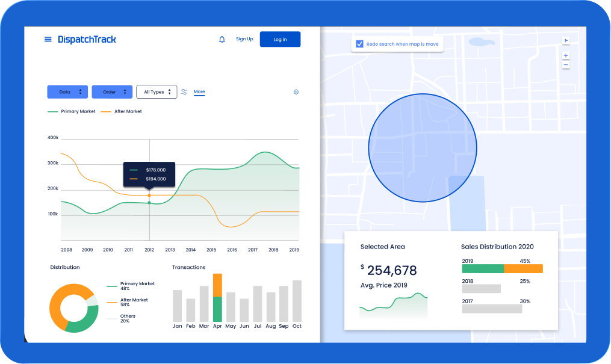
Task: Click the map zoom in plus
Action: pyautogui.click(x=566, y=56)
